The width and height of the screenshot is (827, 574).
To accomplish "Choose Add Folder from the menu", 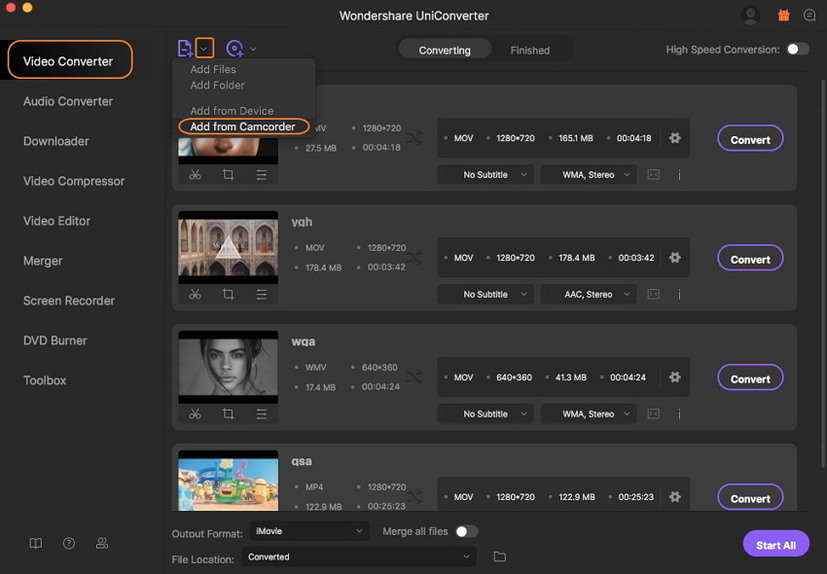I will (217, 85).
